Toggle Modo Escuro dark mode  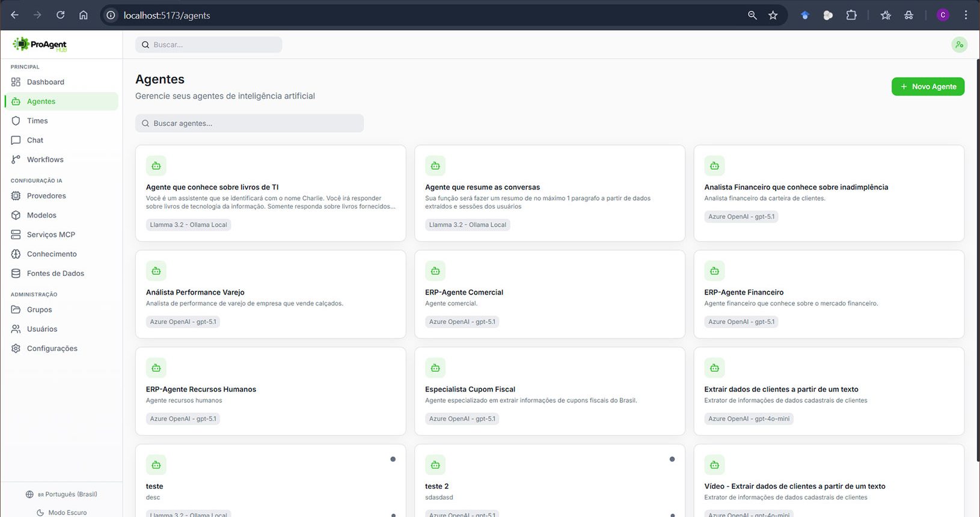pyautogui.click(x=61, y=512)
